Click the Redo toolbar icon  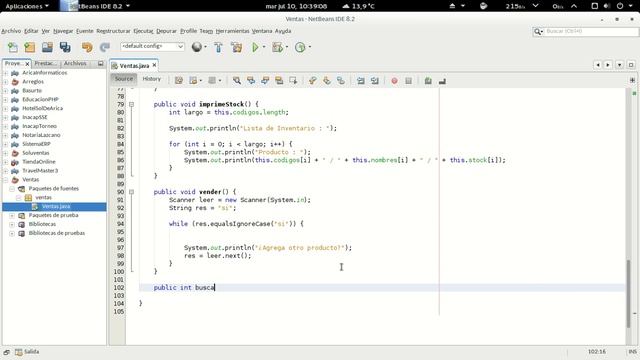tap(105, 47)
